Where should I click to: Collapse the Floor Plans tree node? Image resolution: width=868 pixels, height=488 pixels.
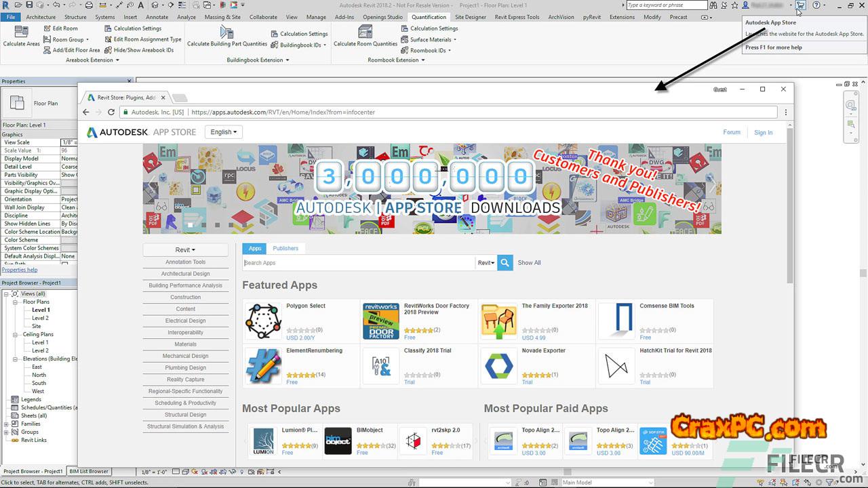tap(15, 302)
